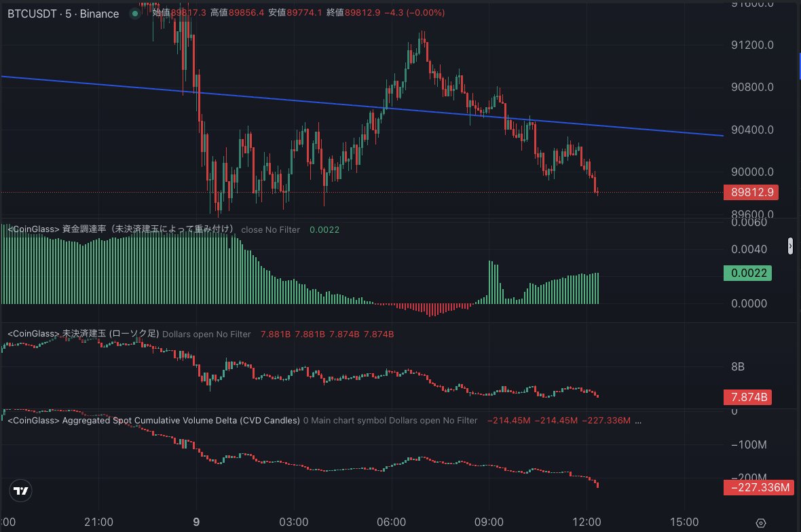Click the 'close No Filter' funding indicator parameters
801x532 pixels.
click(x=270, y=230)
